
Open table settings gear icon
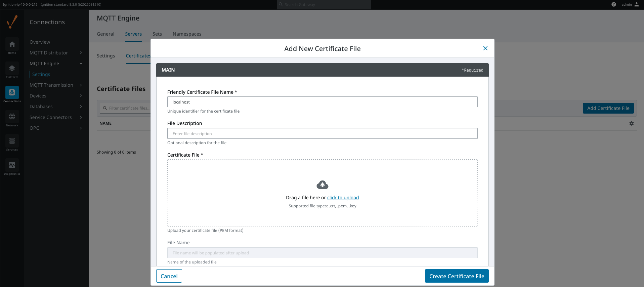pyautogui.click(x=632, y=123)
